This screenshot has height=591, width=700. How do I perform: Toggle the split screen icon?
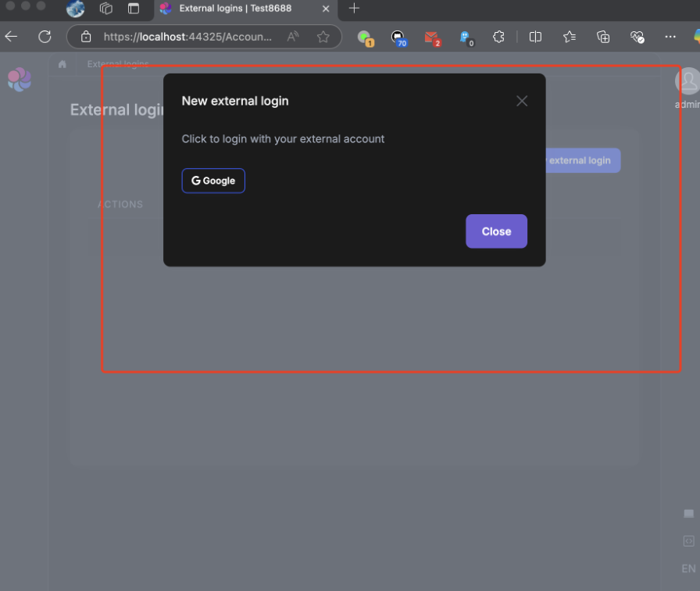point(535,37)
